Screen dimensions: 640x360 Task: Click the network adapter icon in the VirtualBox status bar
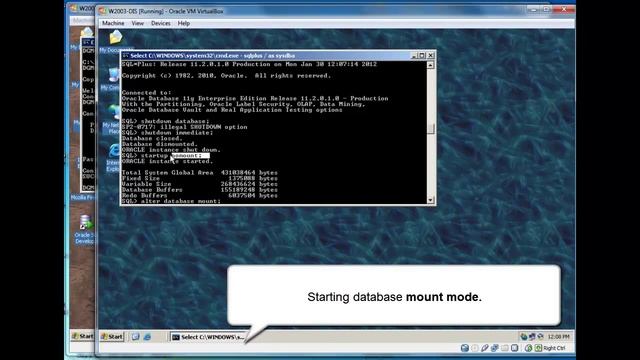click(494, 348)
